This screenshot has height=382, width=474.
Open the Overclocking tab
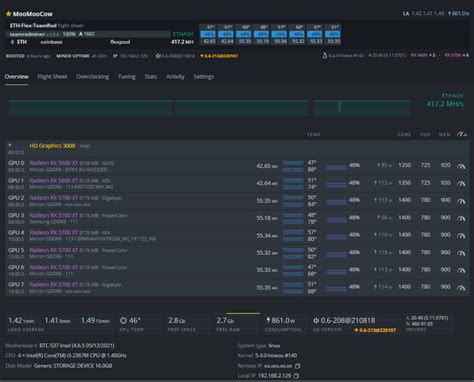[x=92, y=77]
